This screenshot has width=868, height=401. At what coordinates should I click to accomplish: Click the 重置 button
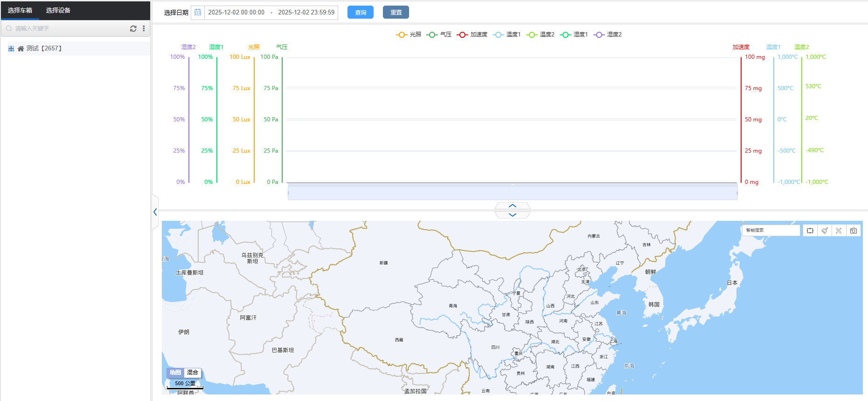pyautogui.click(x=396, y=13)
